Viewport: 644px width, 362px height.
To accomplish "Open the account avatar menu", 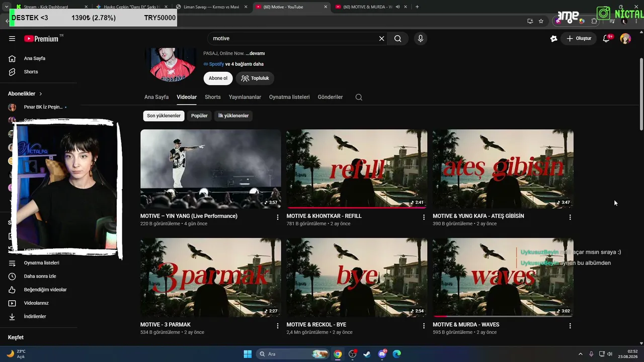I will coord(625,39).
